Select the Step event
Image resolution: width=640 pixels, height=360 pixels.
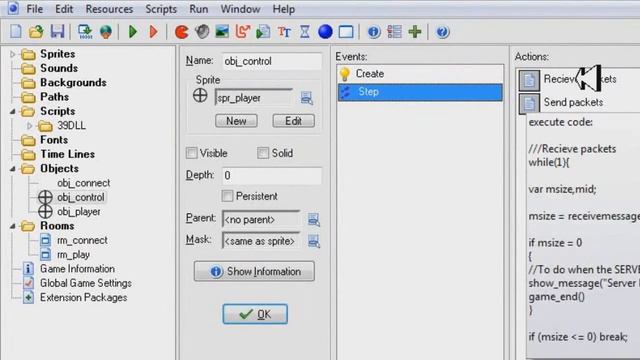pos(420,92)
